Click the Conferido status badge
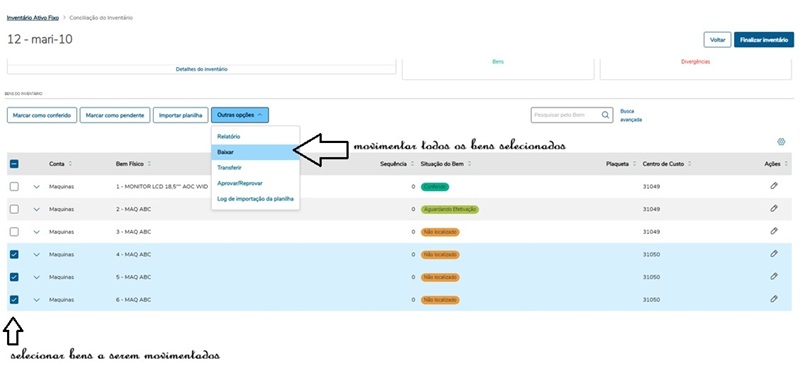800x378 pixels. coord(435,187)
